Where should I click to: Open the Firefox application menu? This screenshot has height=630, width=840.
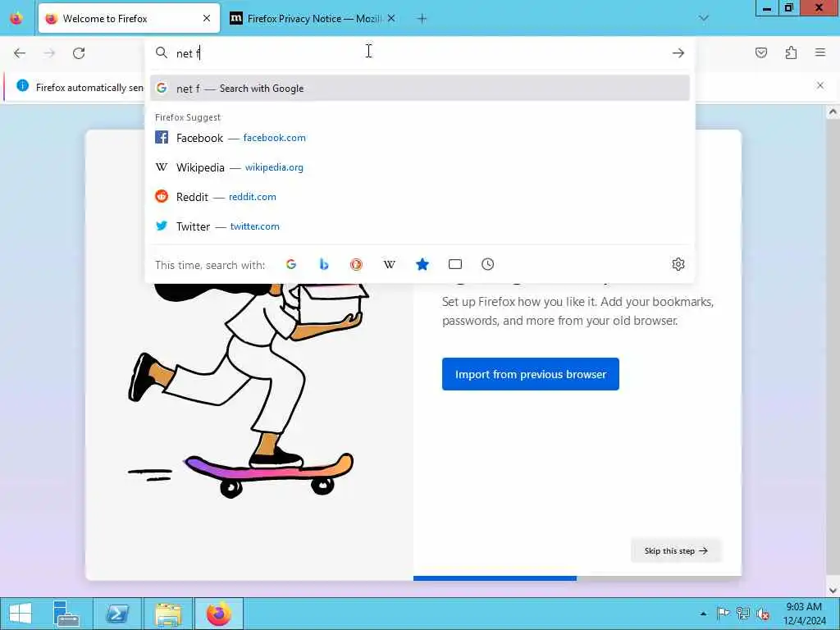click(820, 52)
